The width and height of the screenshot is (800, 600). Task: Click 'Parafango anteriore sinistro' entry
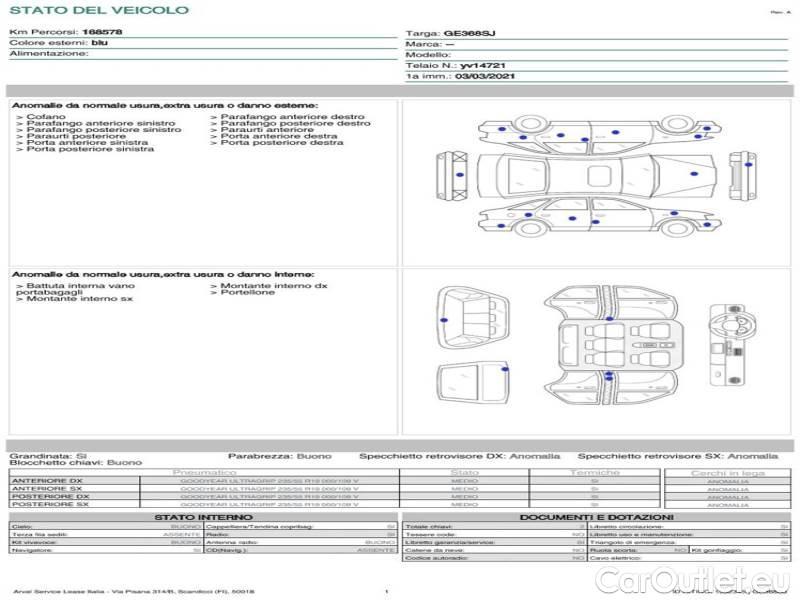tap(95, 123)
